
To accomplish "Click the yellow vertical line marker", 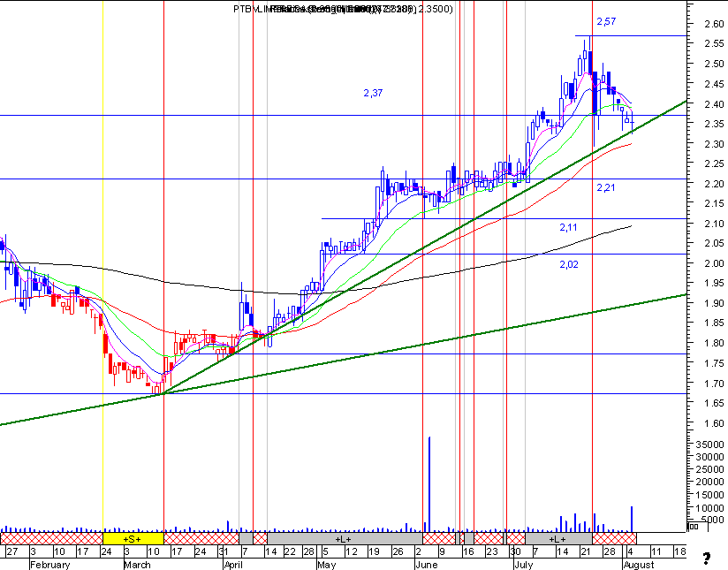I will (x=102, y=266).
